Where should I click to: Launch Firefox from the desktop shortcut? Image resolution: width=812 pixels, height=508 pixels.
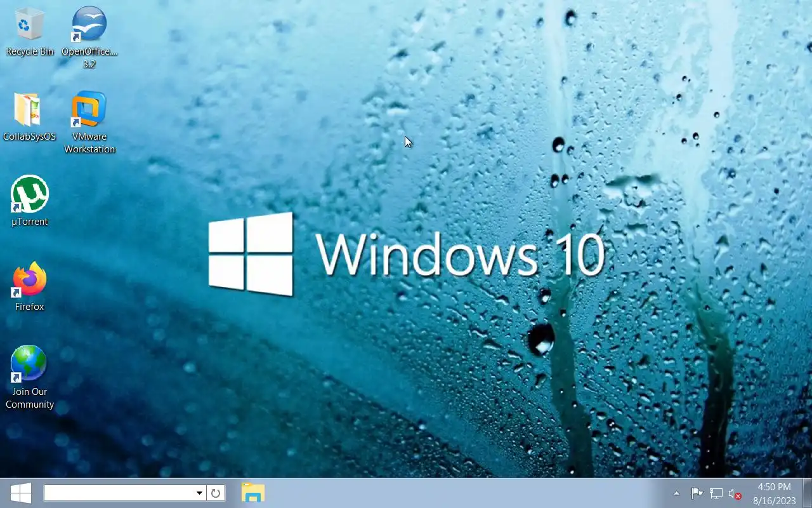tap(29, 286)
